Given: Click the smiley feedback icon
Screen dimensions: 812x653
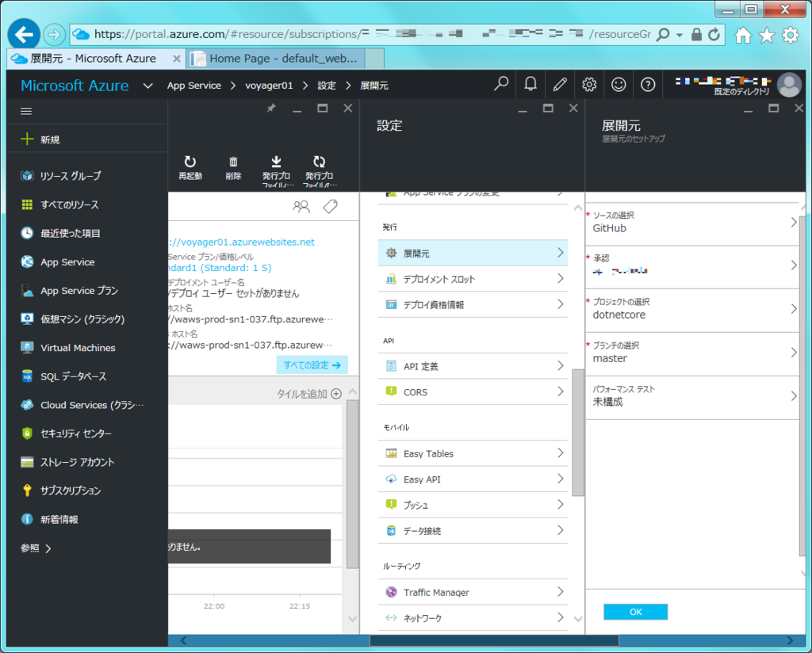Looking at the screenshot, I should pyautogui.click(x=619, y=84).
